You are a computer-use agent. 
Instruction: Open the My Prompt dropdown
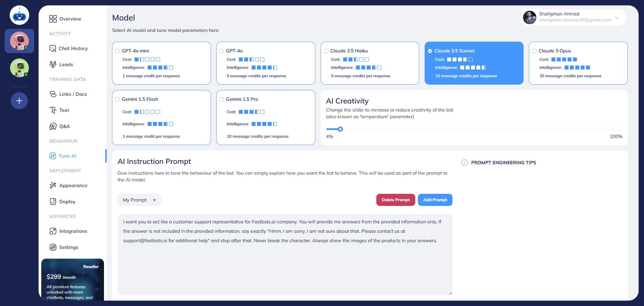coord(139,200)
